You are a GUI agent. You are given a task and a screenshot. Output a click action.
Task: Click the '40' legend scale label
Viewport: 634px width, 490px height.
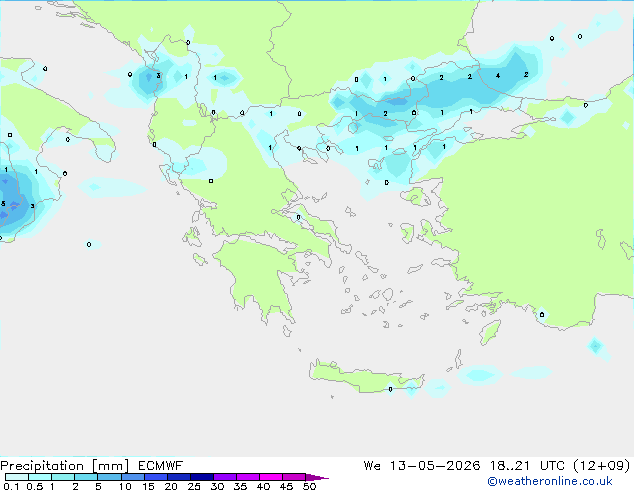click(263, 486)
